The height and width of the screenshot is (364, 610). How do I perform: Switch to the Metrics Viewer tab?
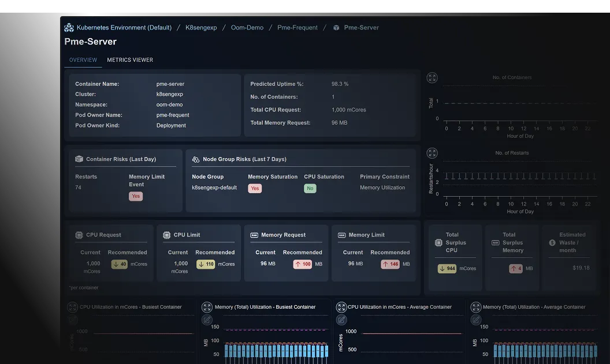tap(130, 60)
